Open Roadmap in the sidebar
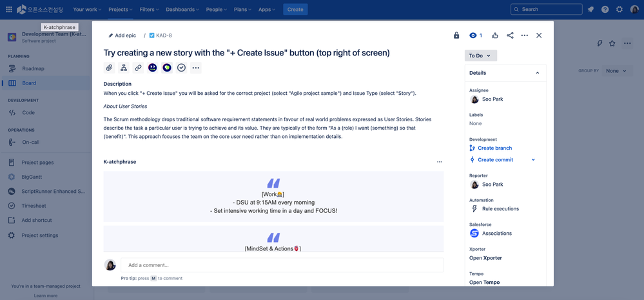 point(46,68)
